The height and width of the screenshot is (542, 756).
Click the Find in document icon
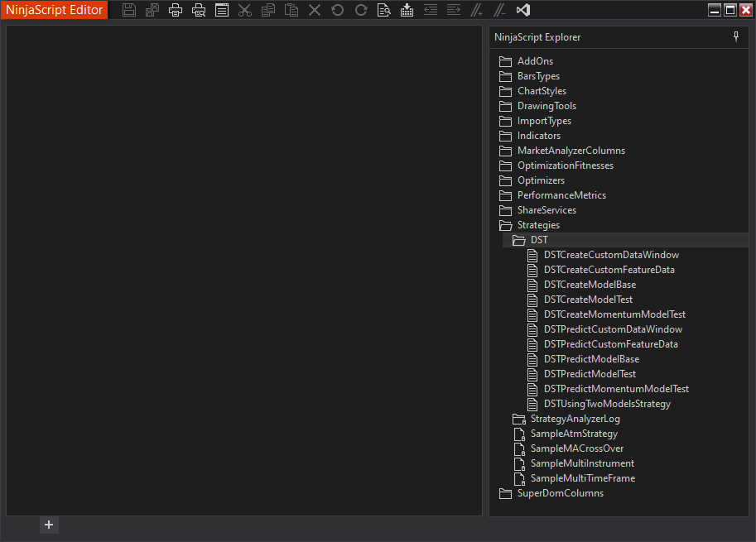coord(383,10)
